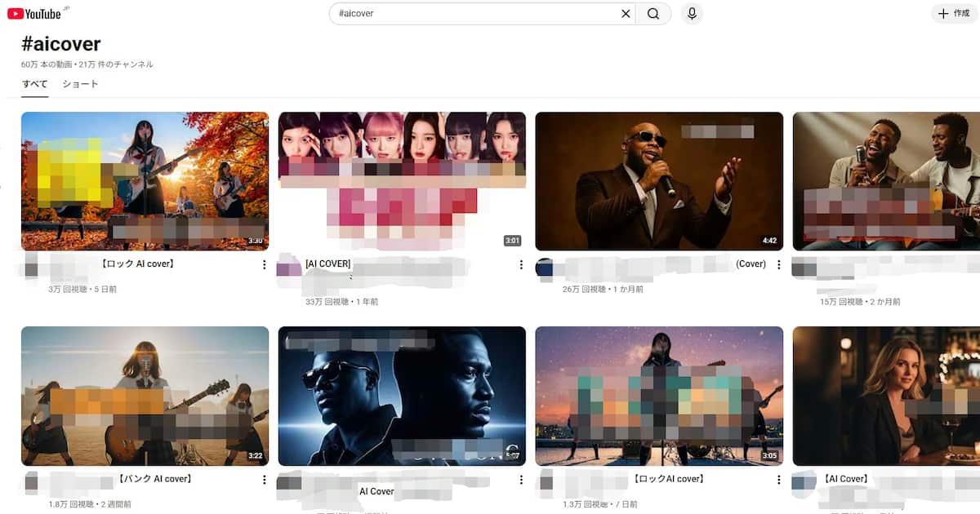The image size is (980, 514).
Task: Open three-dot menu for the AI Cover duo video
Action: [x=521, y=481]
